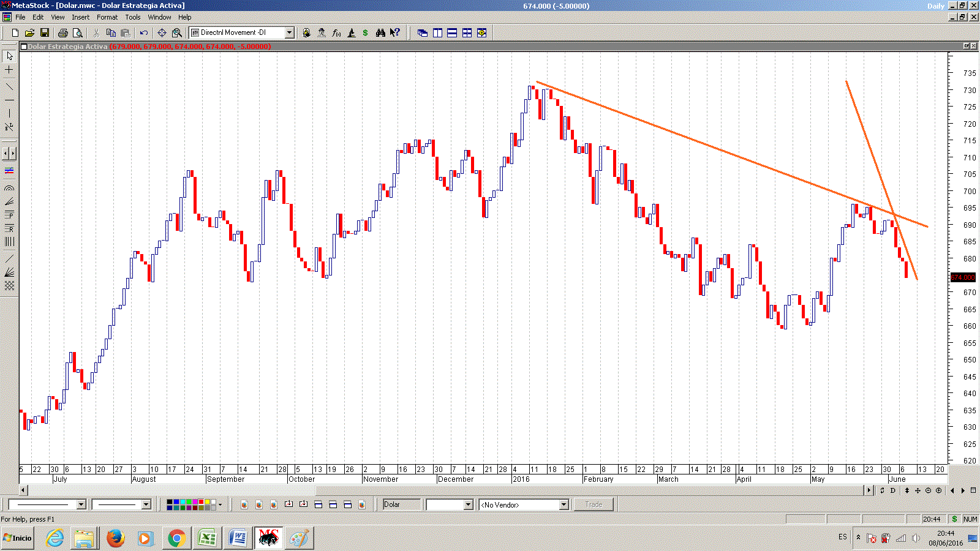This screenshot has width=980, height=551.
Task: Select the Gann grid tool
Action: point(9,286)
